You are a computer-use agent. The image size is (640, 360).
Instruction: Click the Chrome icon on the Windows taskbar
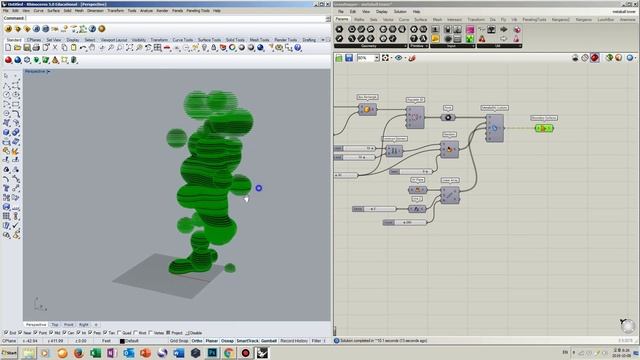(229, 353)
